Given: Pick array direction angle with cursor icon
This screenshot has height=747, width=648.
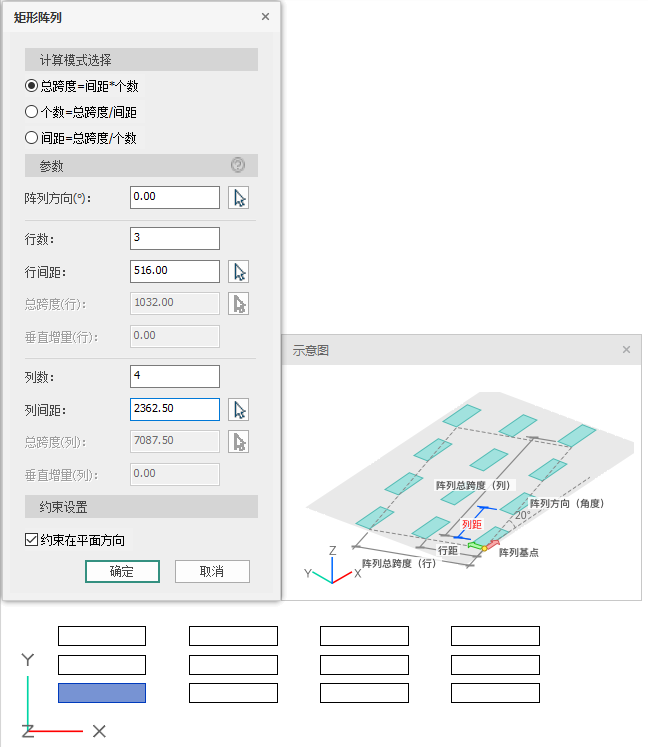Looking at the screenshot, I should pos(238,198).
